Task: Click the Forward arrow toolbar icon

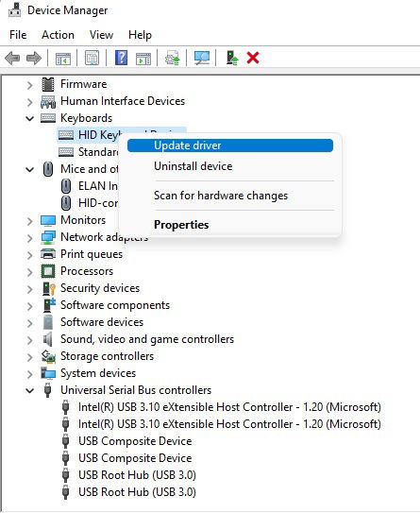Action: (34, 59)
